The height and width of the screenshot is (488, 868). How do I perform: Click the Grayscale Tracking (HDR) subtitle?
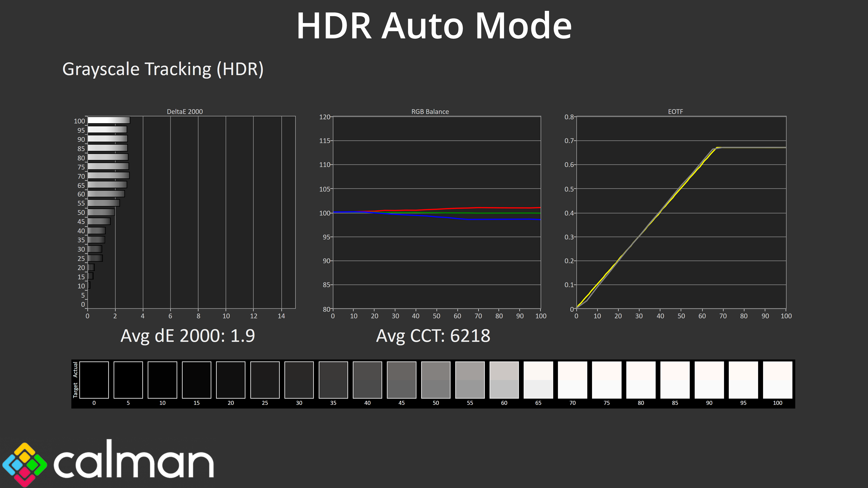[163, 69]
